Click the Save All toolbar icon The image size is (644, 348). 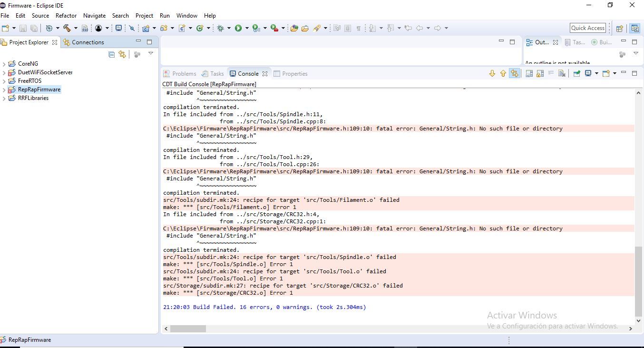pyautogui.click(x=34, y=28)
